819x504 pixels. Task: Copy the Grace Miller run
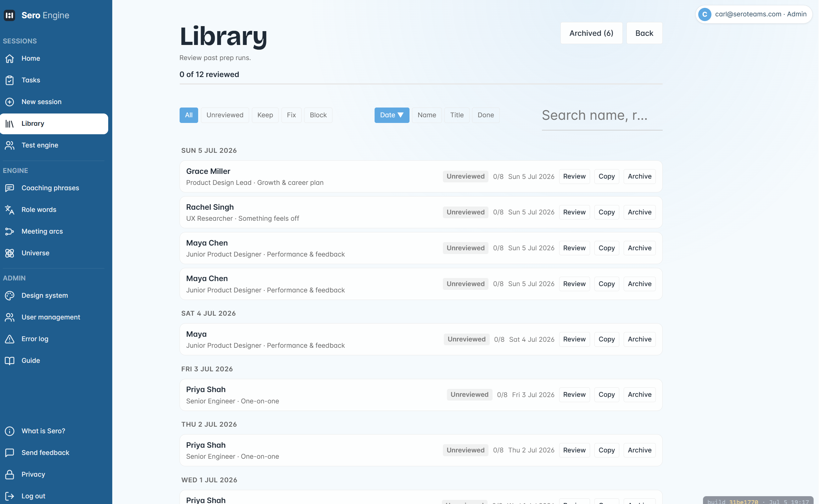tap(607, 176)
